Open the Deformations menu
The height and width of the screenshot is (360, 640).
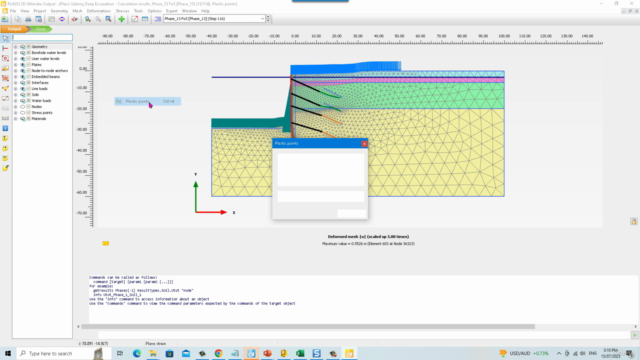pos(98,11)
